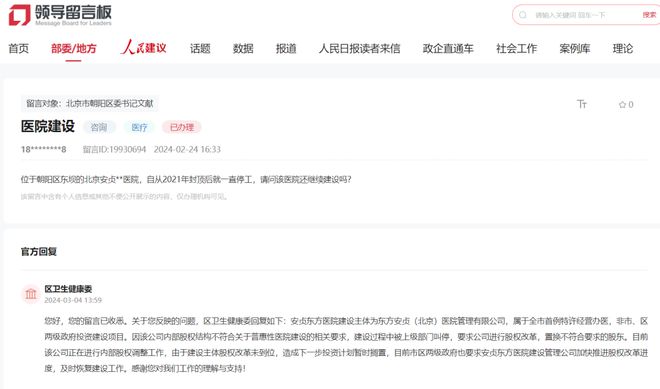Click the masked user number 18*********8
The width and height of the screenshot is (660, 389).
(x=43, y=149)
